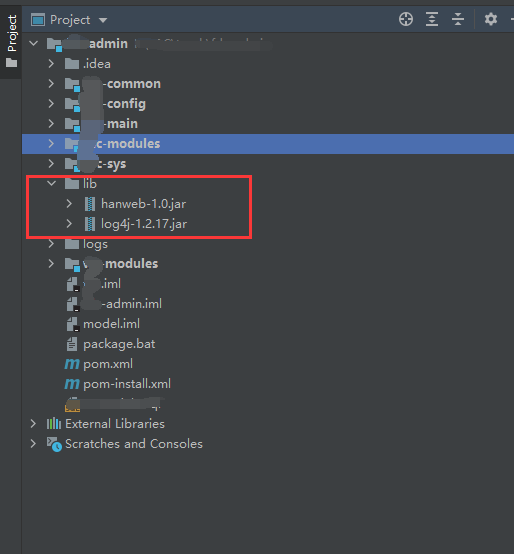Viewport: 514px width, 554px height.
Task: Click the vertical Project tool window tab
Action: [x=12, y=33]
